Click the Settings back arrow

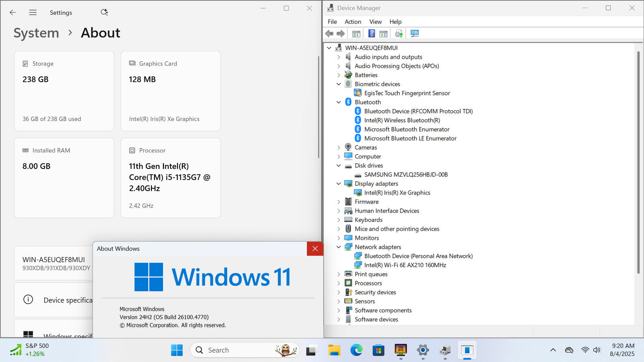coord(13,12)
